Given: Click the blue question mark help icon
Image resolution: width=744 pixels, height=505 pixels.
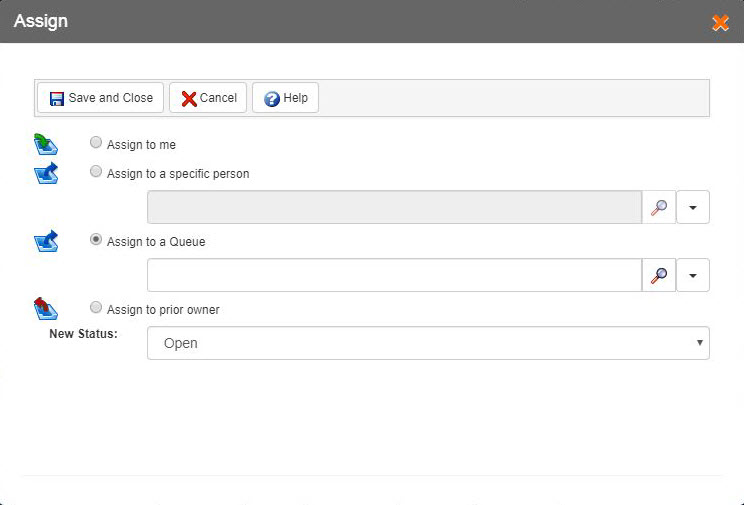Looking at the screenshot, I should 272,98.
